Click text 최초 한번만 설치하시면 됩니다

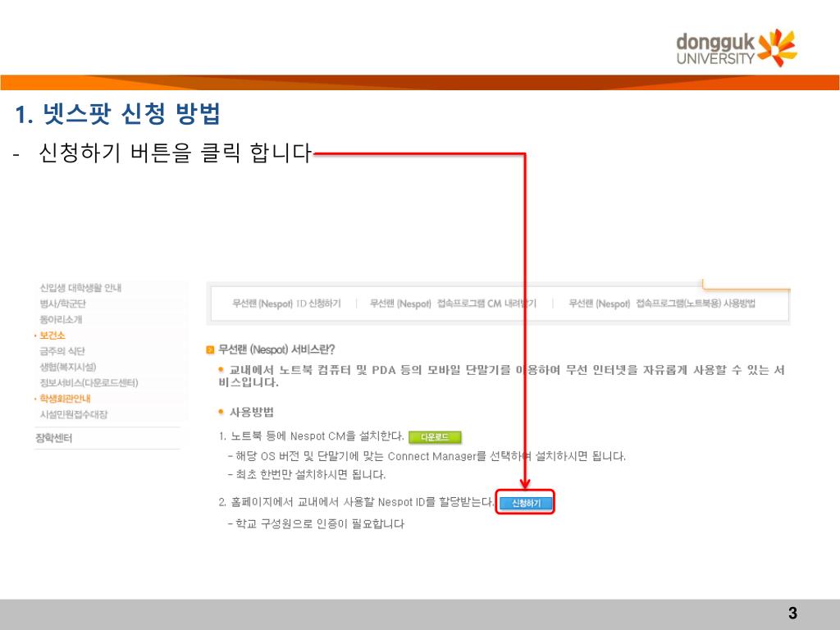click(x=311, y=474)
